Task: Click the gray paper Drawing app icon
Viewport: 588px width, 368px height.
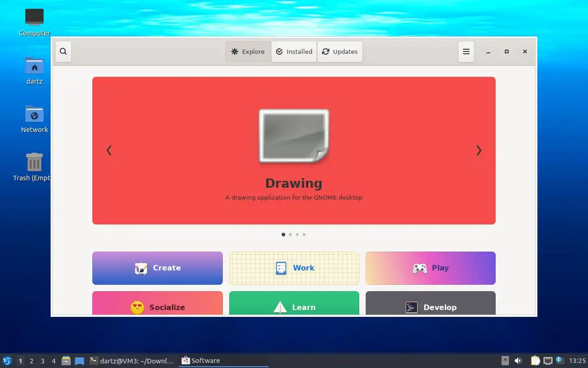Action: (294, 136)
